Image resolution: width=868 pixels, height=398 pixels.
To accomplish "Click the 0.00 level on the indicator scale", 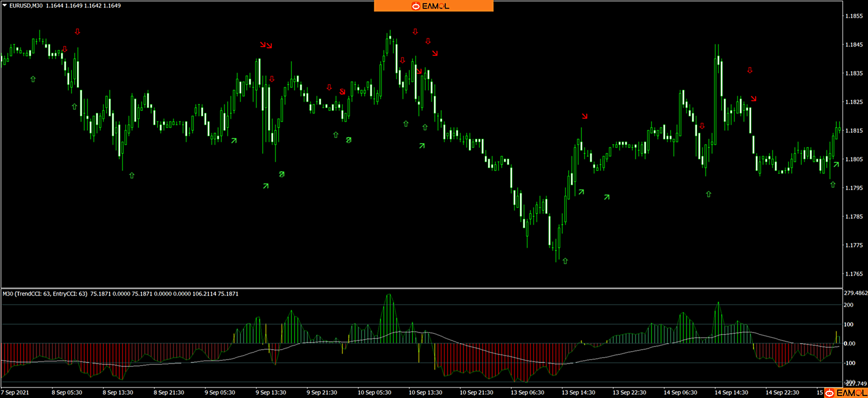I will (x=849, y=343).
